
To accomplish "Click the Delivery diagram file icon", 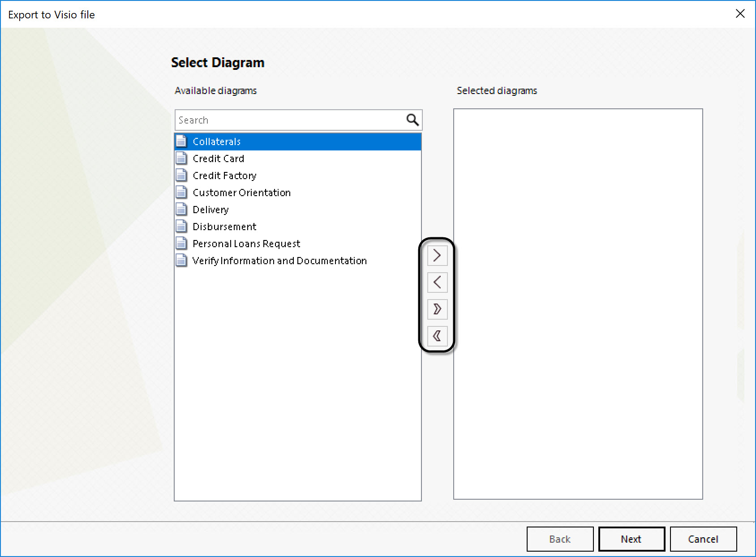I will pos(181,209).
